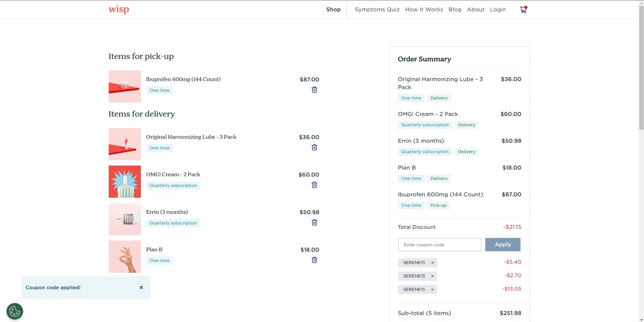Click Pick-up tag in Order Summary
Viewport: 644px width, 322px height.
438,205
